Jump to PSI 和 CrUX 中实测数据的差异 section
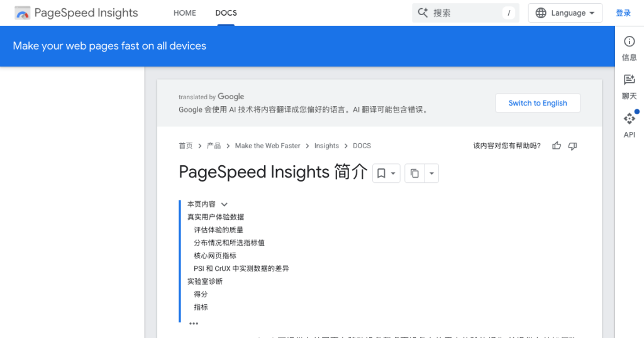The image size is (644, 338). (241, 268)
